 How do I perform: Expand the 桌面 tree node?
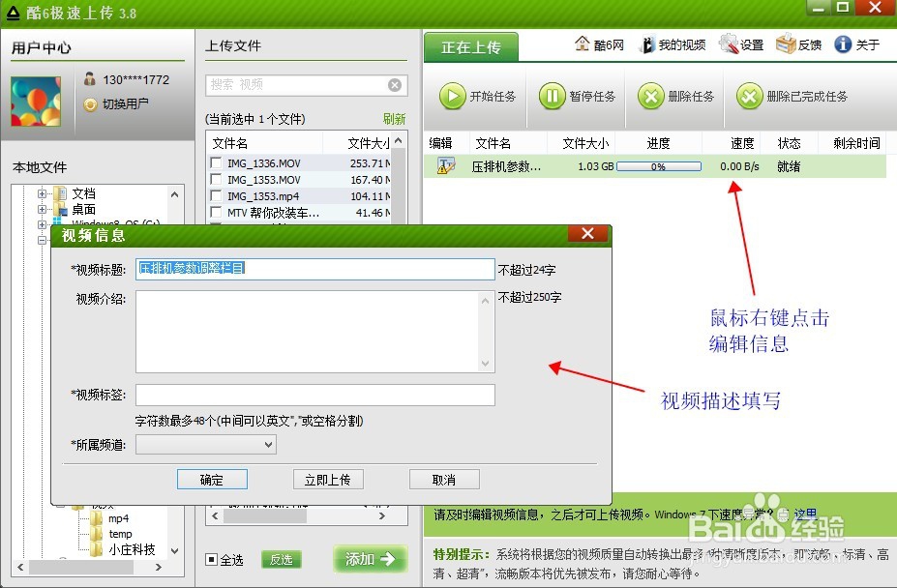pyautogui.click(x=42, y=209)
